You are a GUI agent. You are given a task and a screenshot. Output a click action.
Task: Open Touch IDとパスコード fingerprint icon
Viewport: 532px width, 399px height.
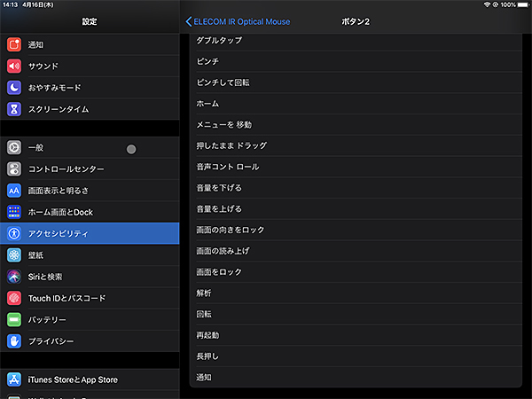14,298
